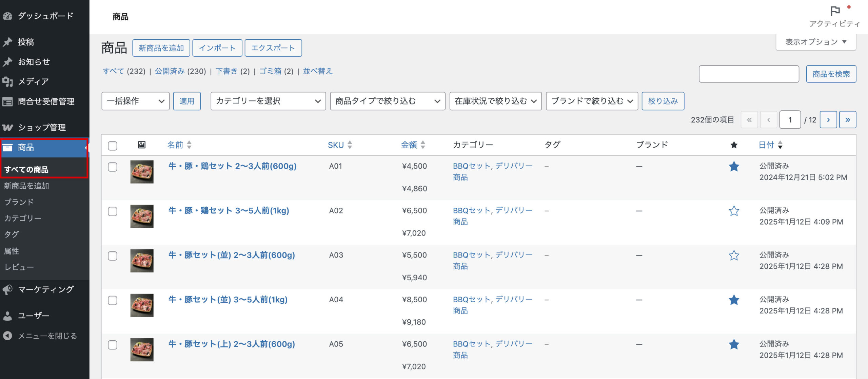868x379 pixels.
Task: Click the product search input field
Action: click(x=749, y=74)
